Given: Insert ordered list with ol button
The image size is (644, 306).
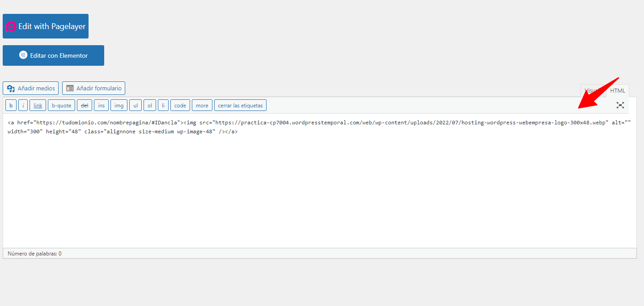Looking at the screenshot, I should tap(150, 106).
